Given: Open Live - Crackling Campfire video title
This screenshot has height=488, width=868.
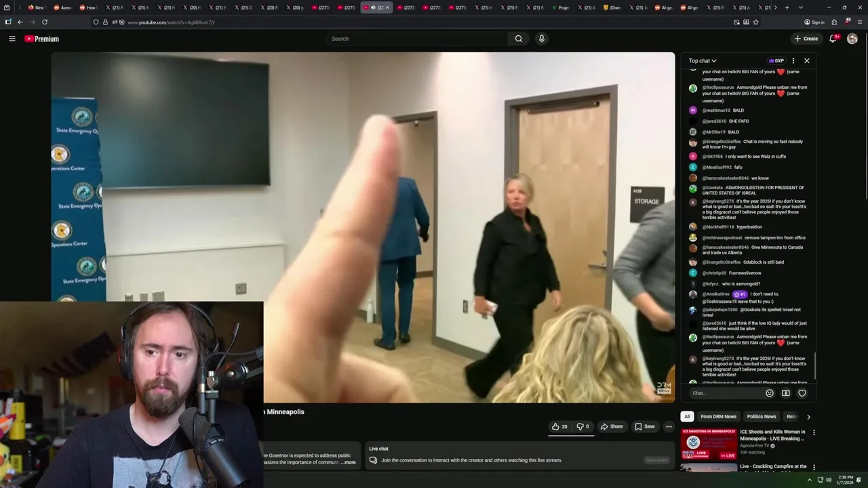Looking at the screenshot, I should tap(773, 466).
